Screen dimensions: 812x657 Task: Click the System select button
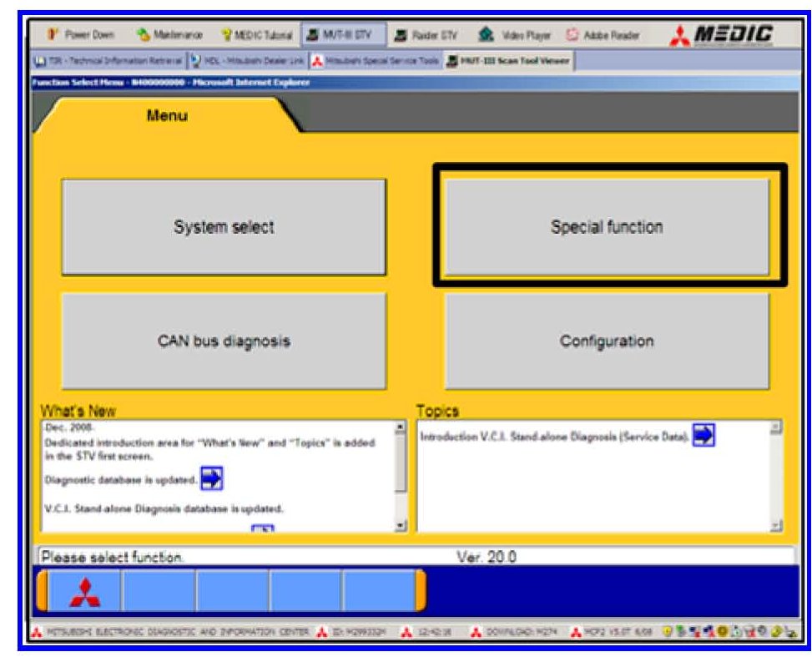click(x=224, y=227)
